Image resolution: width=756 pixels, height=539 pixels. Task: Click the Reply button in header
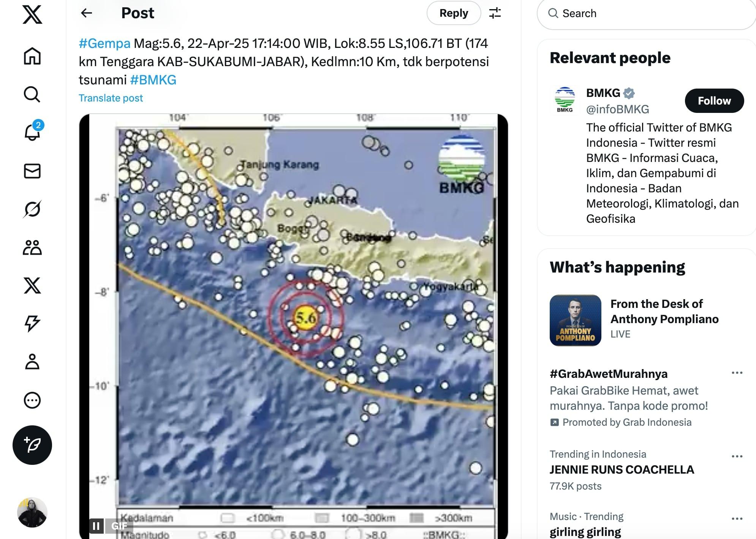pos(454,13)
